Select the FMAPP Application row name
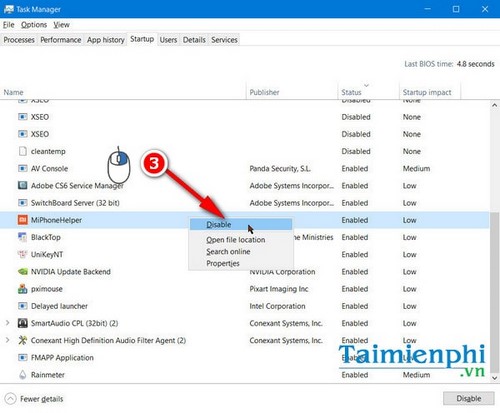The width and height of the screenshot is (500, 413). [62, 358]
